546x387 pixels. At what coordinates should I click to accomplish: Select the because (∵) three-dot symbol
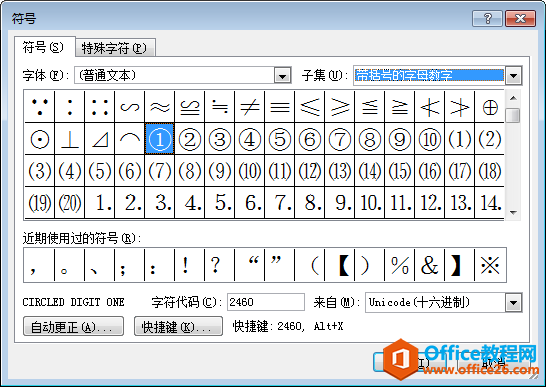39,107
